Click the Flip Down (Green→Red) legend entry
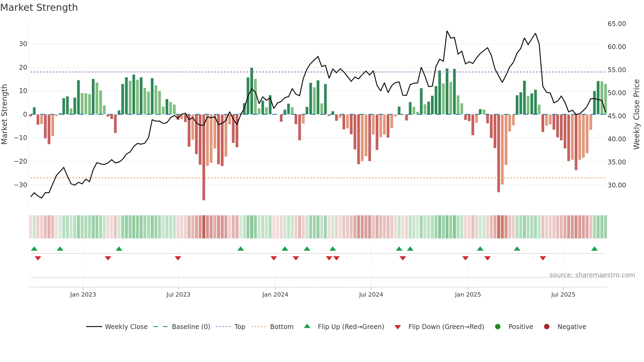The image size is (644, 362). point(439,327)
